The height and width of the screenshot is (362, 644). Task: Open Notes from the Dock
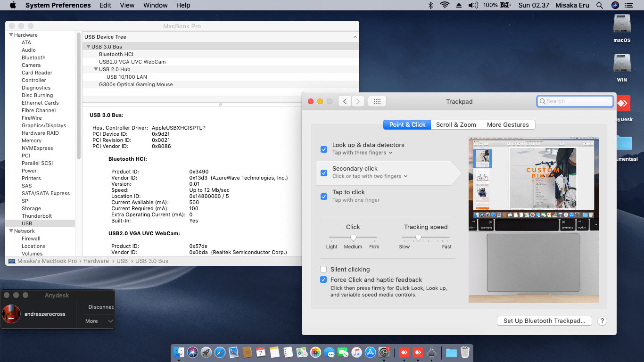[x=275, y=352]
